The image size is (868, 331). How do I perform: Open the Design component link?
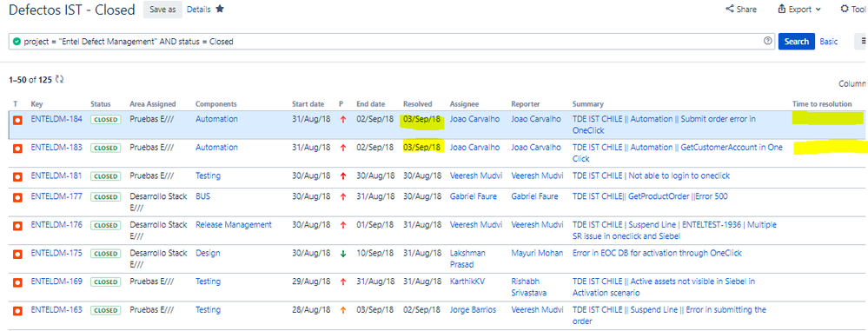[x=208, y=253]
